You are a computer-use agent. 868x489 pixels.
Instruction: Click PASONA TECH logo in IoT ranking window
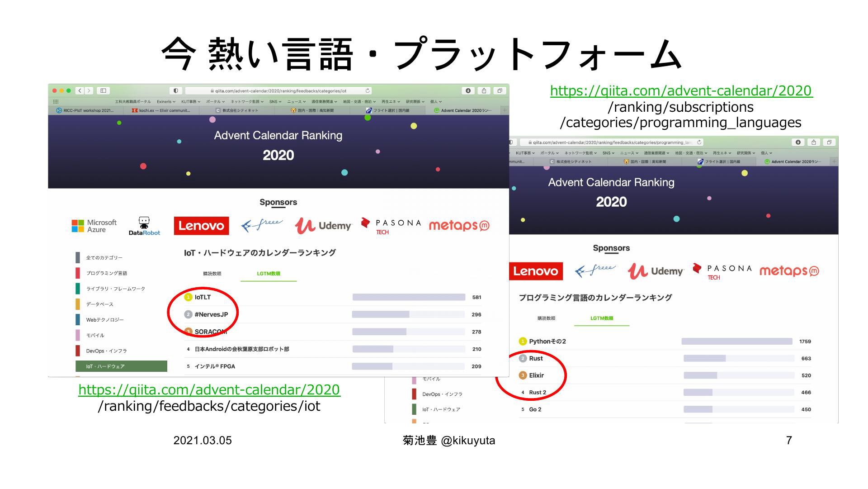[391, 226]
